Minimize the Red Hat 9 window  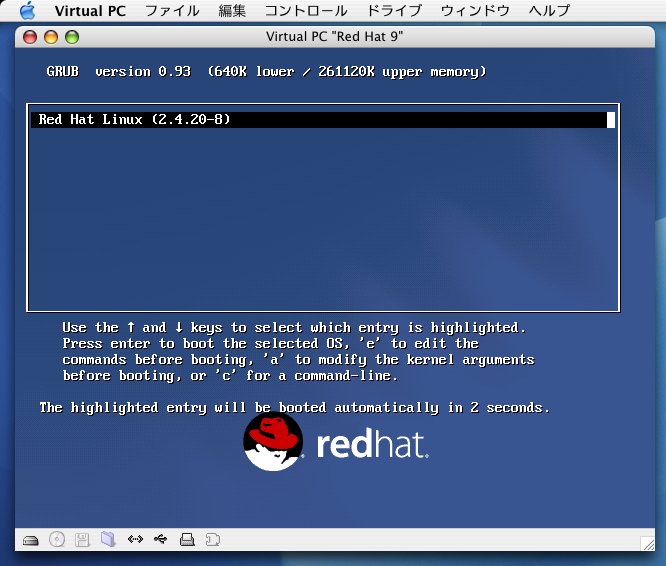tap(51, 37)
